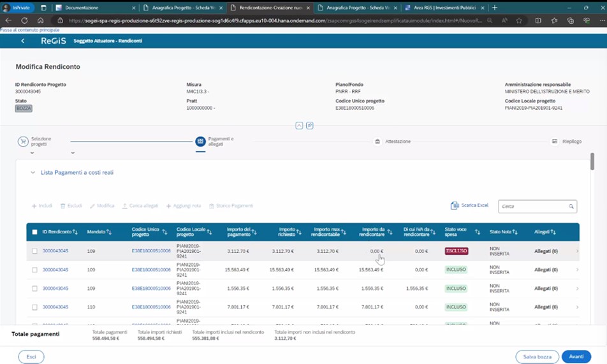The image size is (607, 364).
Task: Click the Salva bozza button
Action: tap(537, 357)
